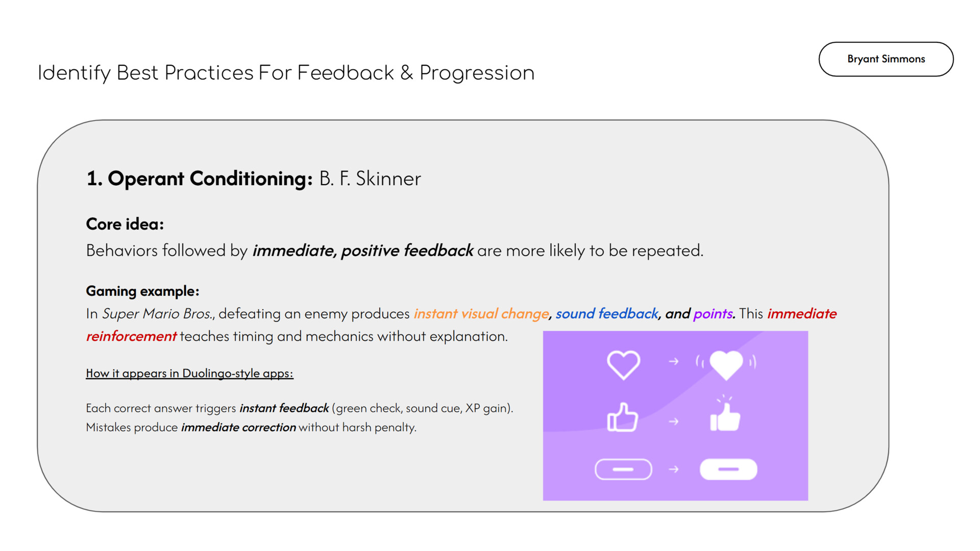Click the outlined heart icon

pyautogui.click(x=623, y=364)
